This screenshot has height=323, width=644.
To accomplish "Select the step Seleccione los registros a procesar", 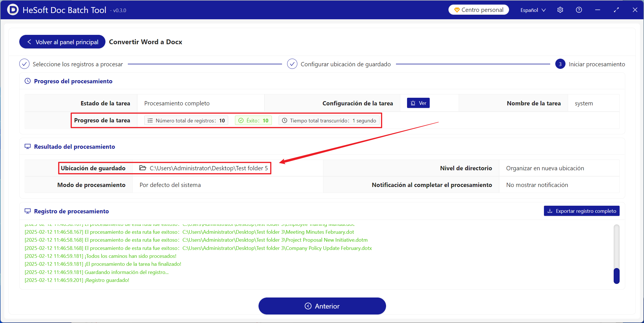I will tap(78, 64).
